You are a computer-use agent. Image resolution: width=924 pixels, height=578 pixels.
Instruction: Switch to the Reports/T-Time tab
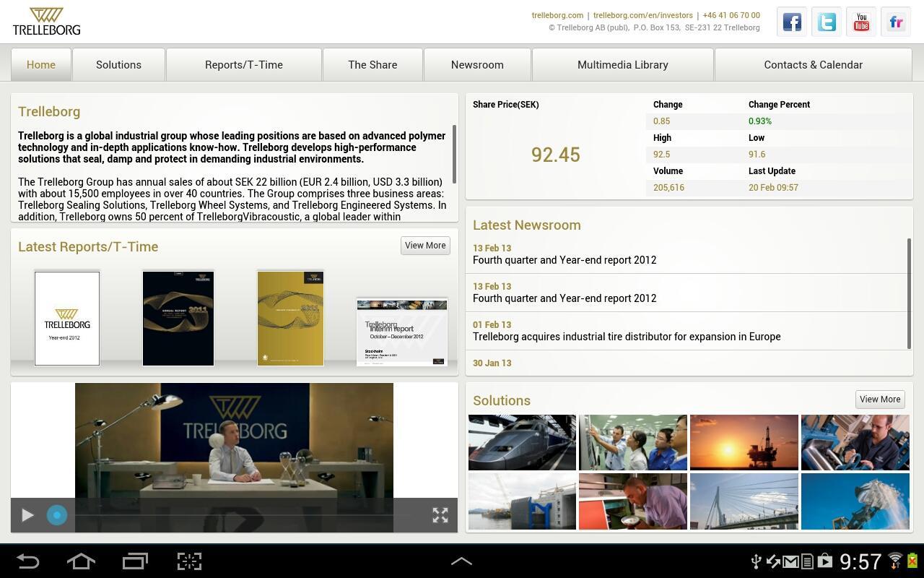coord(244,64)
